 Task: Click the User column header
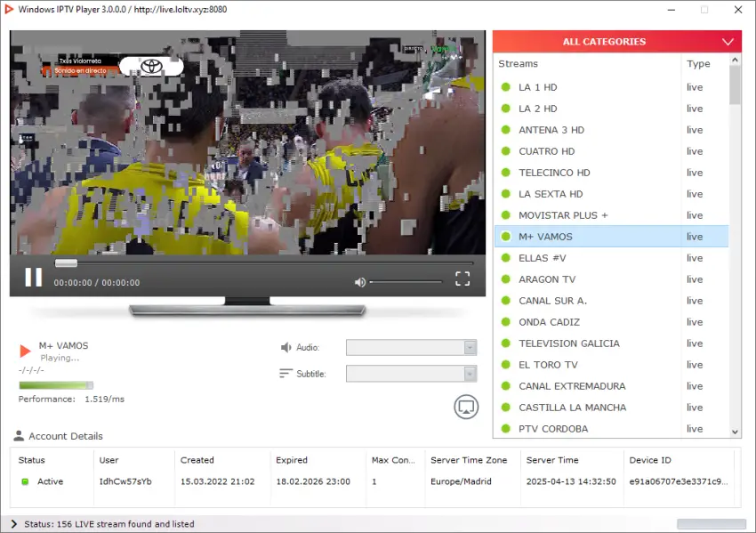point(109,460)
